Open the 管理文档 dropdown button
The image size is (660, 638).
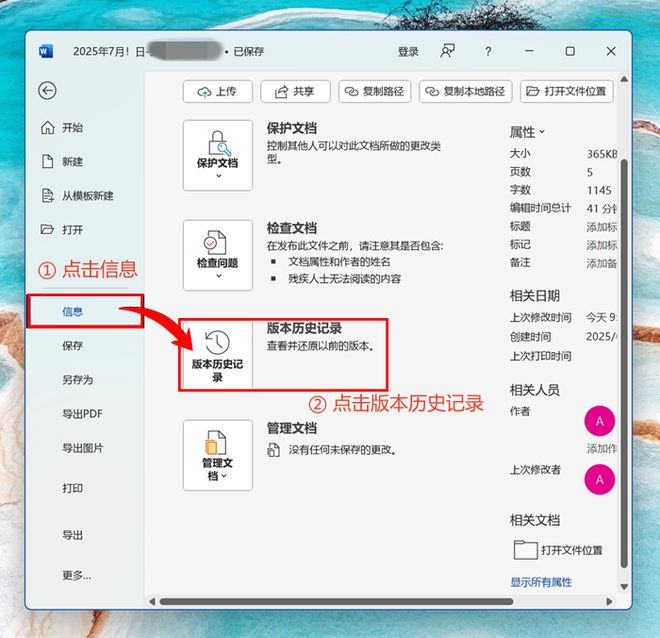(x=218, y=455)
